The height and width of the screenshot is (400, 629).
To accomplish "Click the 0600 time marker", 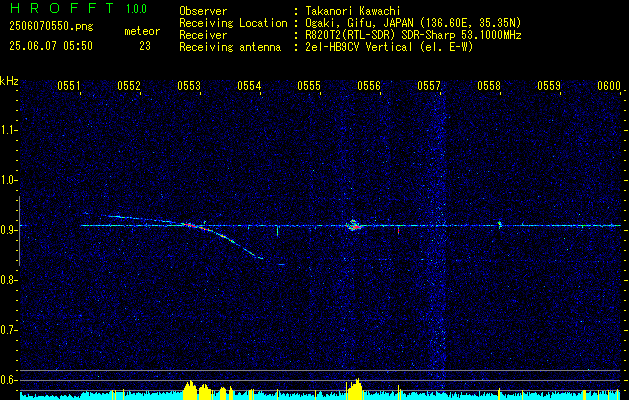I will (x=609, y=85).
